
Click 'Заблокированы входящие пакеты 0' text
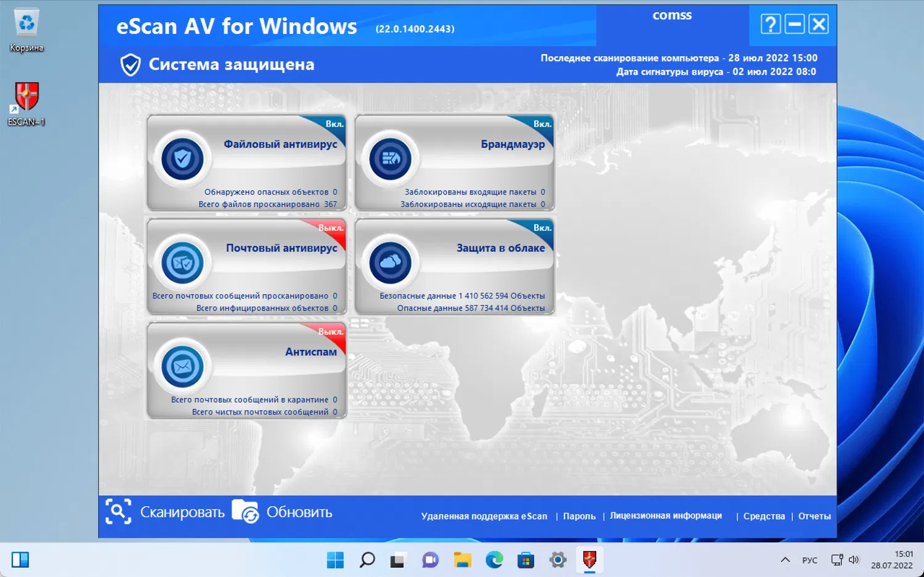click(x=475, y=192)
